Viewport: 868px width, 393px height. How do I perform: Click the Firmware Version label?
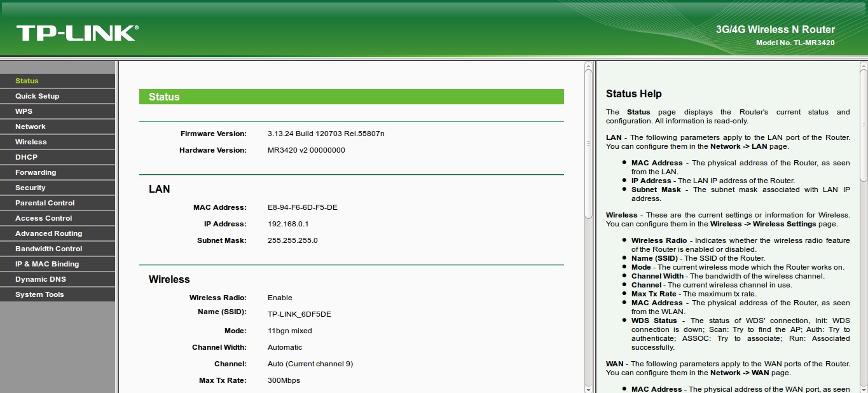(x=213, y=134)
